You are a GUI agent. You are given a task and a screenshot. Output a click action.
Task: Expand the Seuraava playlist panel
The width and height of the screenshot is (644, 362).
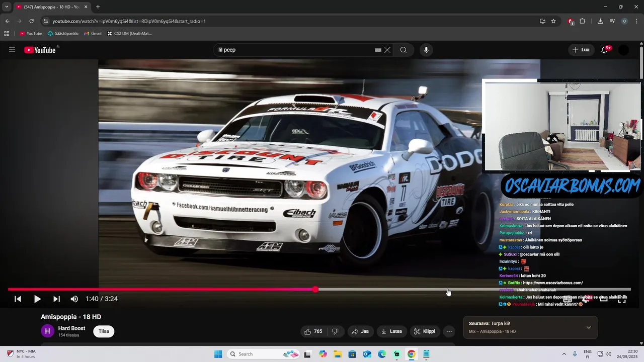pos(589,327)
